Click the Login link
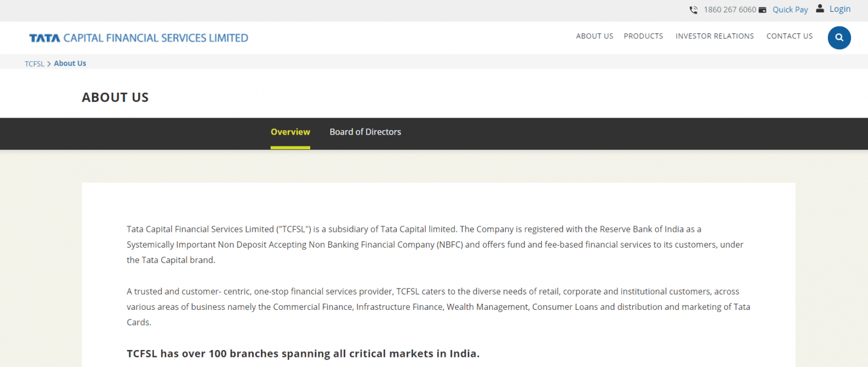Viewport: 868px width, 367px height. pyautogui.click(x=840, y=8)
